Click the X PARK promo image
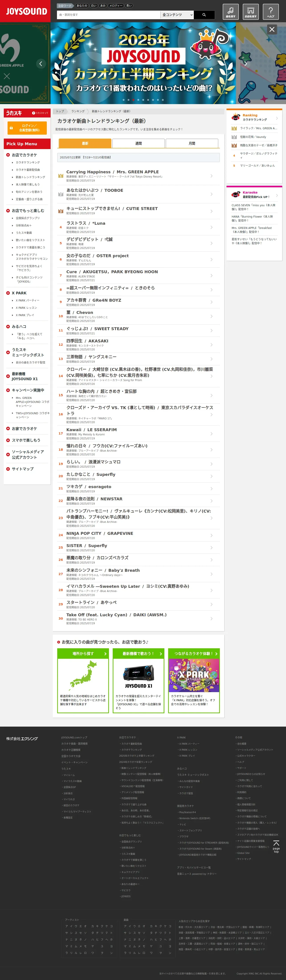Screen dimensions: 286x980 pyautogui.click(x=194, y=675)
